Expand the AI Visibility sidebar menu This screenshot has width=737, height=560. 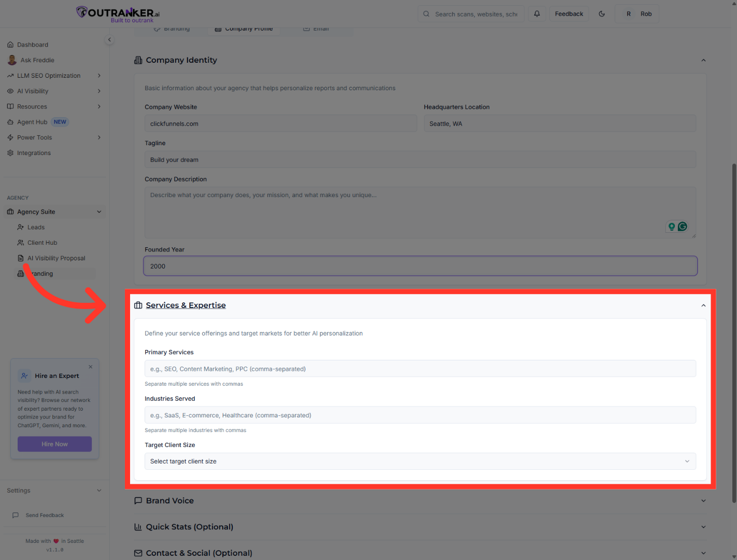(x=55, y=91)
